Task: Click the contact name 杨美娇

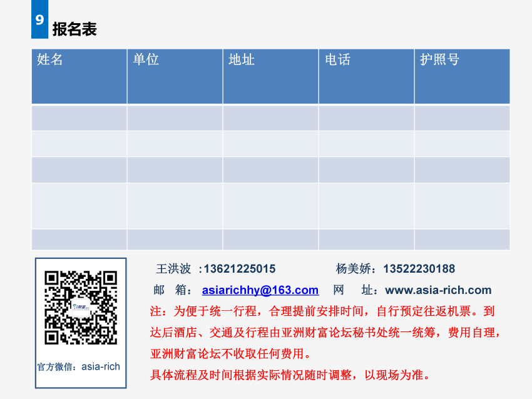Action: [x=355, y=269]
